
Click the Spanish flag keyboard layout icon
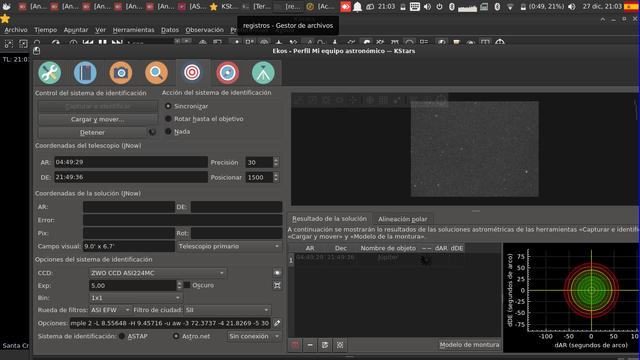coord(631,7)
